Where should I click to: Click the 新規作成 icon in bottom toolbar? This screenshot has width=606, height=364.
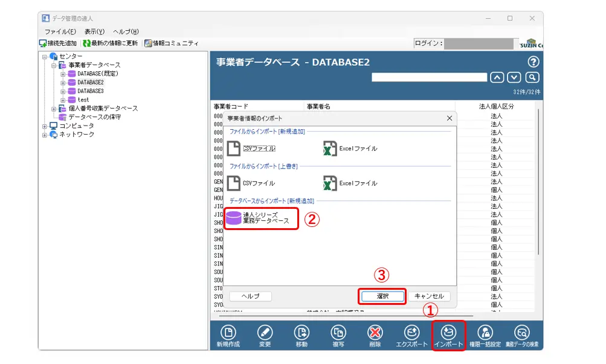(x=228, y=333)
